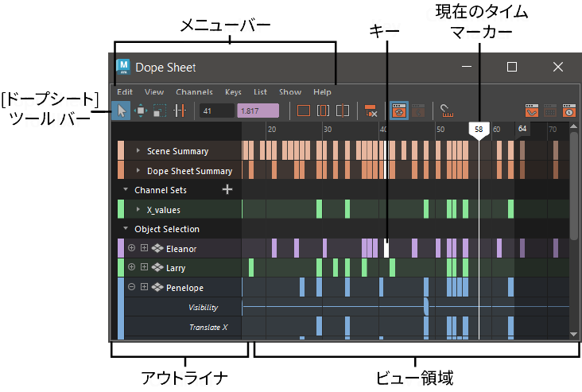The height and width of the screenshot is (392, 582).
Task: Click the Frame All toolbar icon
Action: 304,111
